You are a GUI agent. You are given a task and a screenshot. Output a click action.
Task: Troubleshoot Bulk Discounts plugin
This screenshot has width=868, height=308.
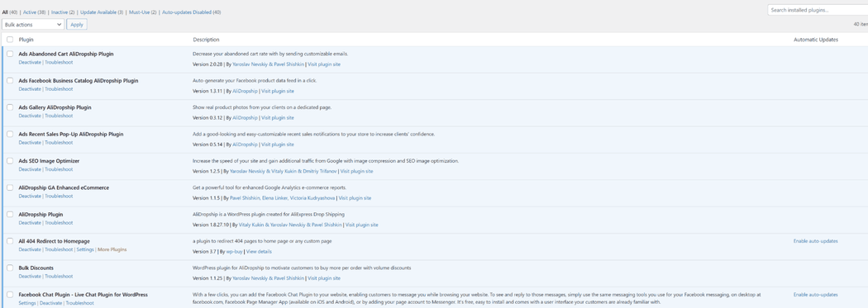[x=59, y=277]
